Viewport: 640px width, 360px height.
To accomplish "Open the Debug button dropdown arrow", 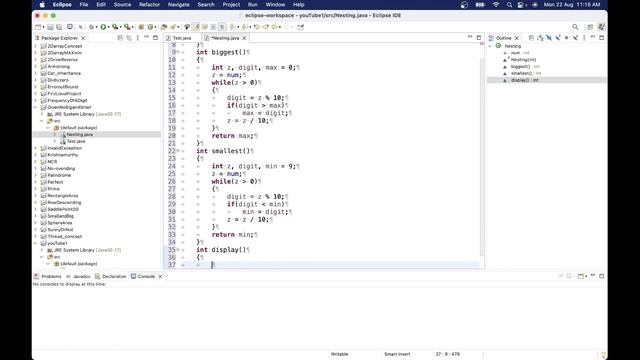I will [96, 27].
